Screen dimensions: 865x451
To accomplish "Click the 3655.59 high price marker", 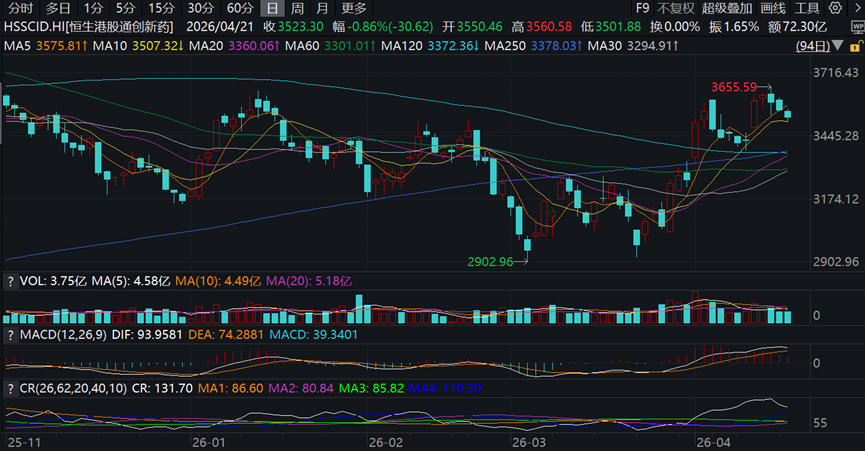I will click(x=734, y=87).
